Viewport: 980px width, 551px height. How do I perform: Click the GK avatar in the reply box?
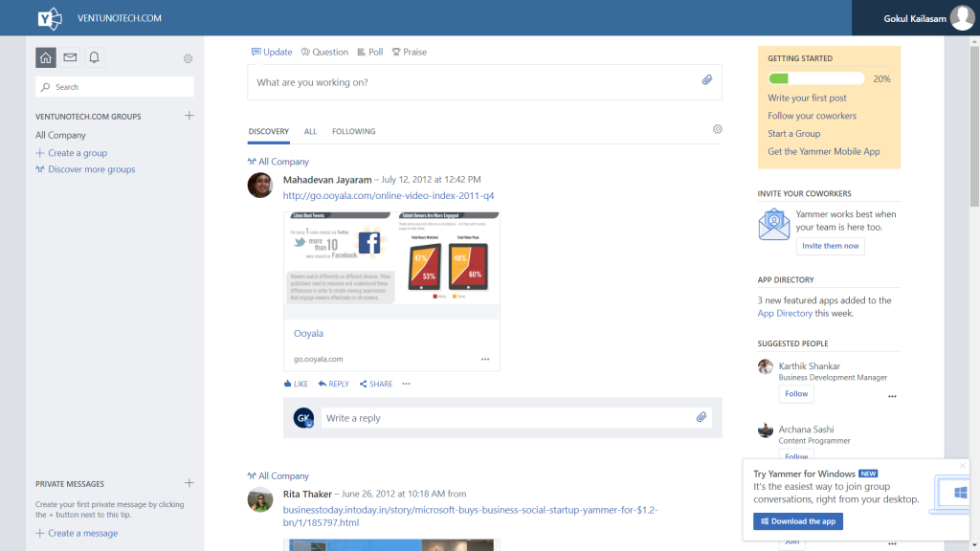click(x=303, y=418)
